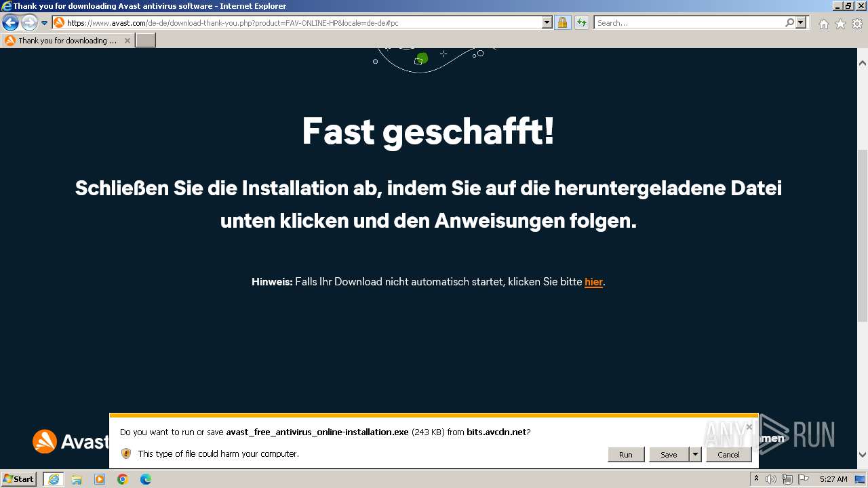Click the bits.avcdn.net source text
Image resolution: width=868 pixels, height=488 pixels.
[x=496, y=432]
